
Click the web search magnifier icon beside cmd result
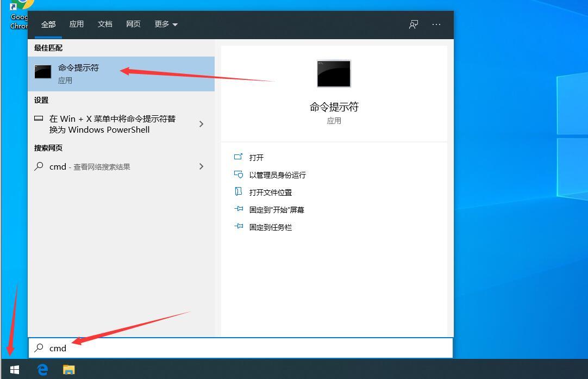(x=39, y=166)
